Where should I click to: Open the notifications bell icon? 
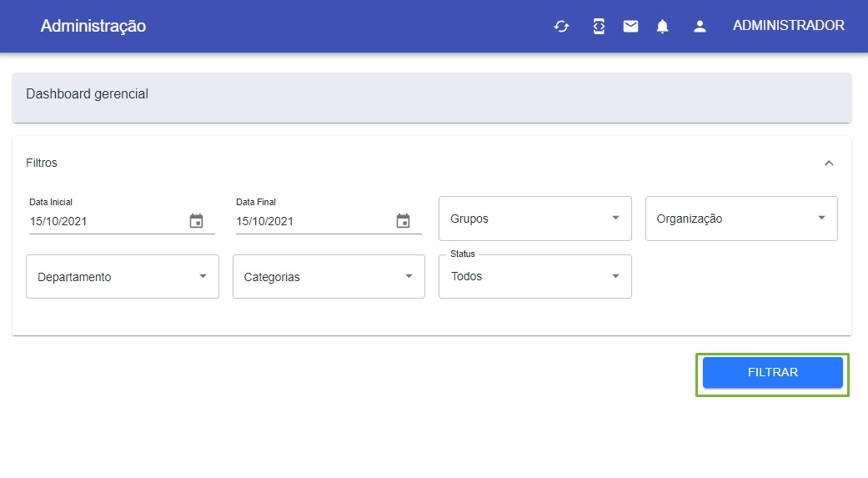coord(662,26)
